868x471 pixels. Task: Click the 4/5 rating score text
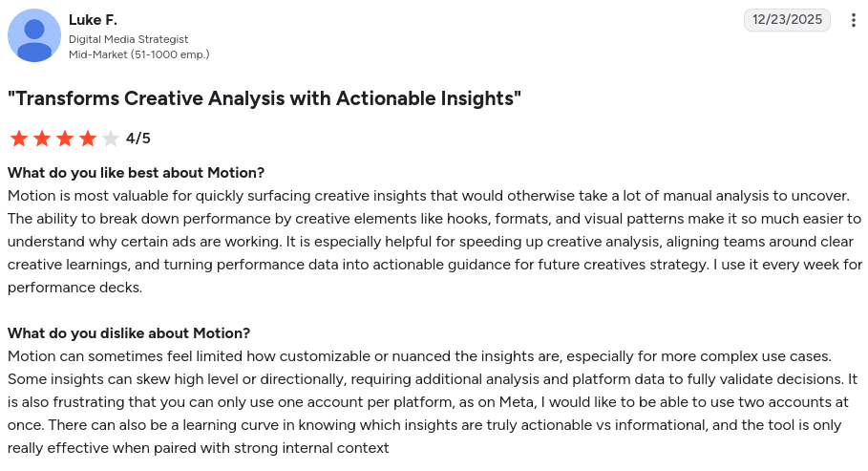[138, 138]
